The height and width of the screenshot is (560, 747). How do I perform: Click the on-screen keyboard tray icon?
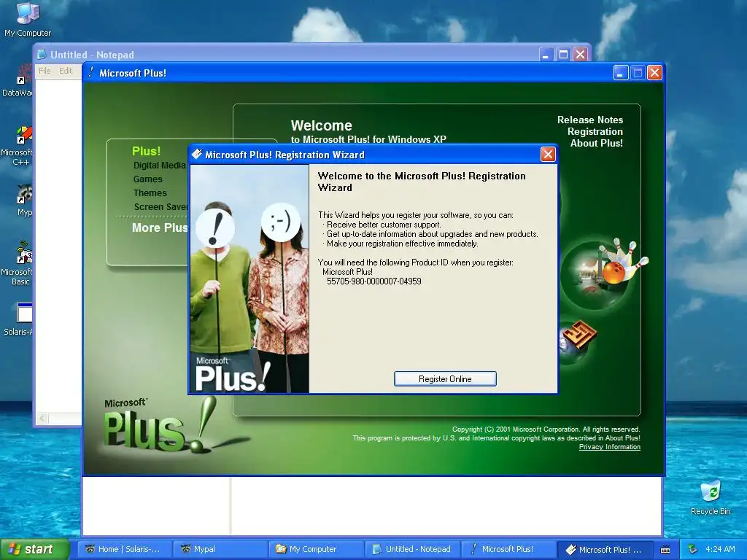click(x=665, y=550)
